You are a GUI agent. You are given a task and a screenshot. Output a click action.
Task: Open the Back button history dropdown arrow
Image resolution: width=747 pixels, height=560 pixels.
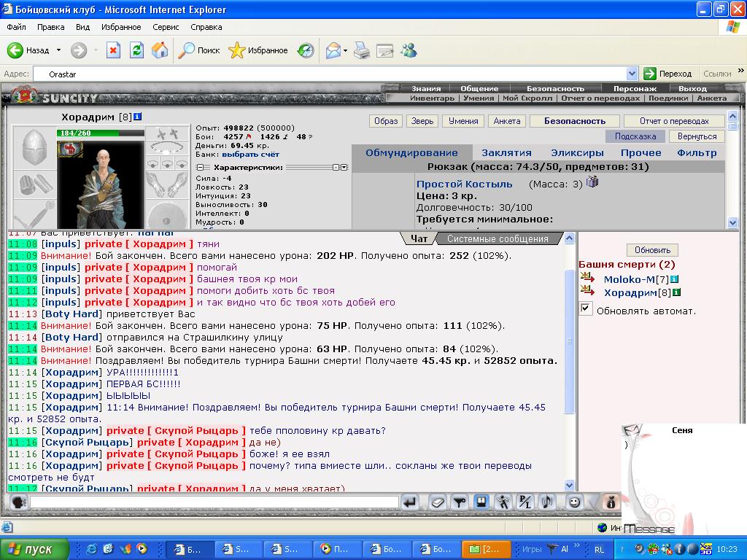point(57,50)
